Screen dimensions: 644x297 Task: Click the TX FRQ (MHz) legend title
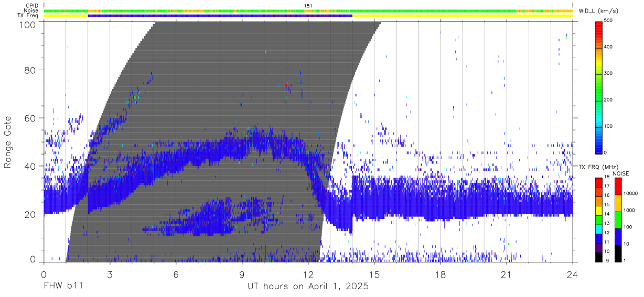[598, 167]
